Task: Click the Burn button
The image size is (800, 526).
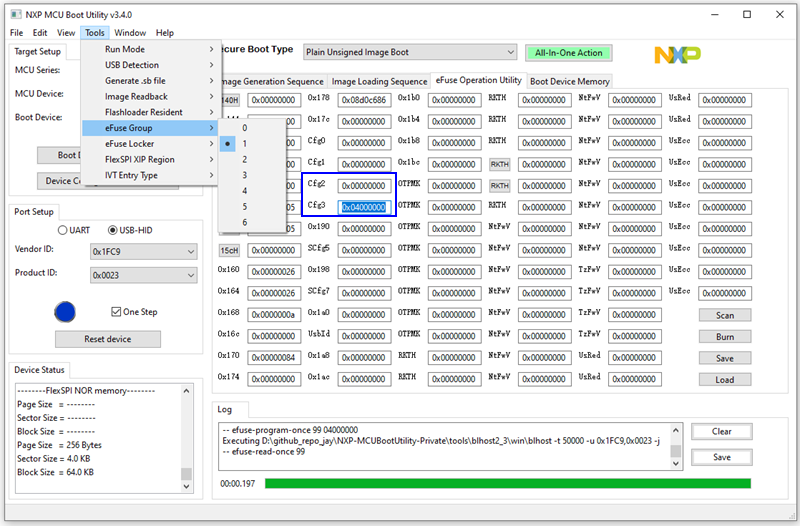Action: (x=724, y=337)
